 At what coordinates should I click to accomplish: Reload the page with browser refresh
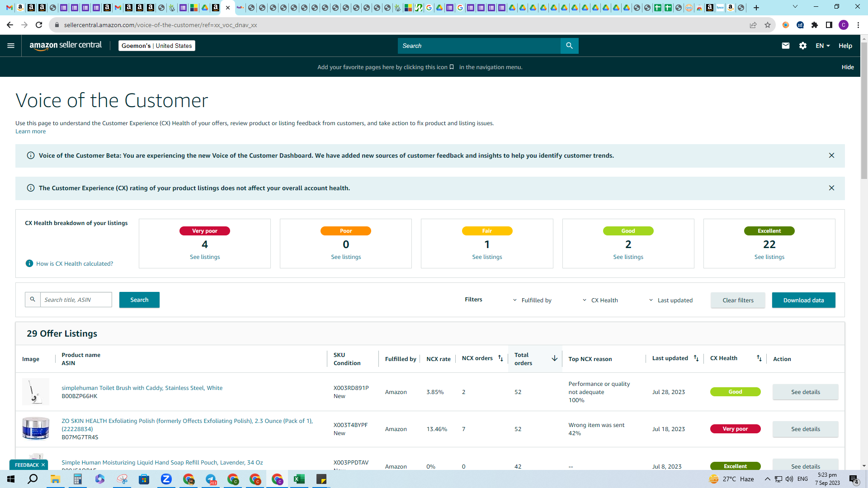coord(39,25)
